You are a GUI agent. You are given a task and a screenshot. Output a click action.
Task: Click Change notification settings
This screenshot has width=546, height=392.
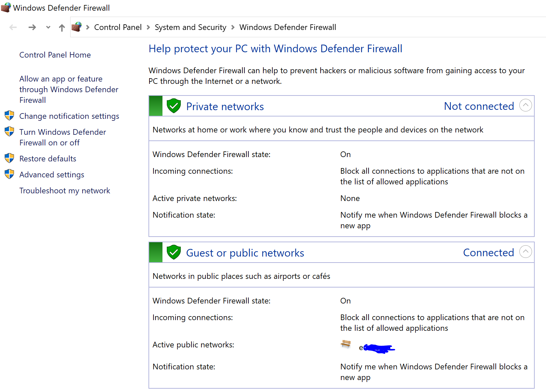tap(69, 116)
